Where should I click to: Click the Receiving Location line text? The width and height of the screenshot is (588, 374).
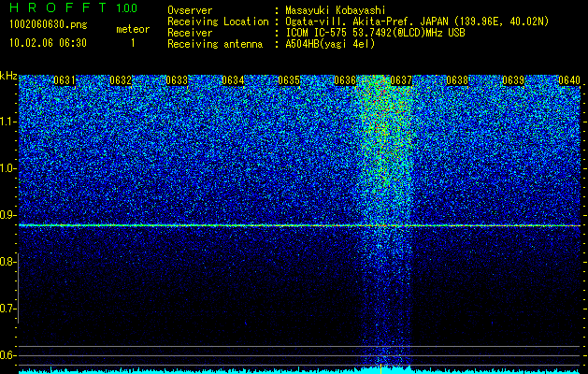pyautogui.click(x=358, y=22)
